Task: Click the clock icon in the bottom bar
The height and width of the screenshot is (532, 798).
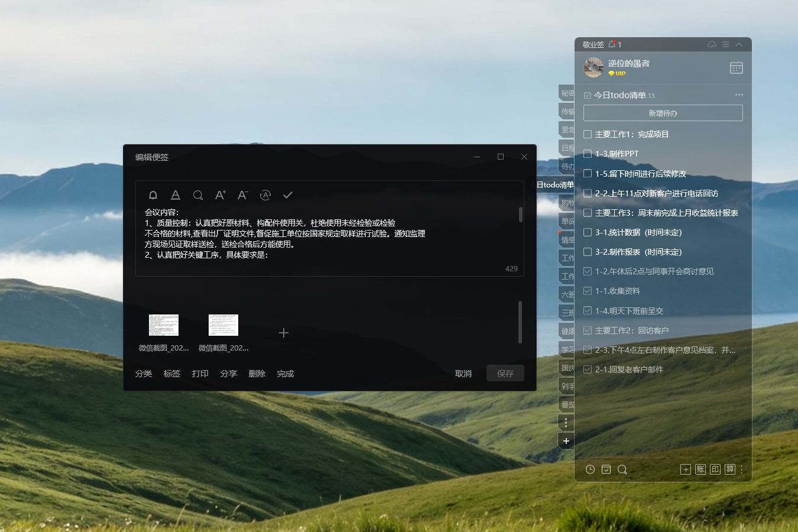Action: click(590, 469)
